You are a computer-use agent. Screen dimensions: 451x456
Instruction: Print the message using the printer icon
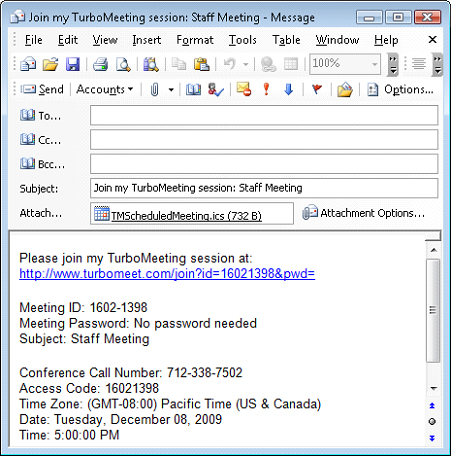[100, 64]
